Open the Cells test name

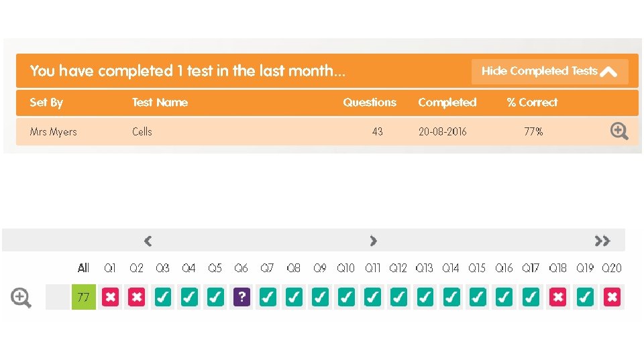pos(142,132)
